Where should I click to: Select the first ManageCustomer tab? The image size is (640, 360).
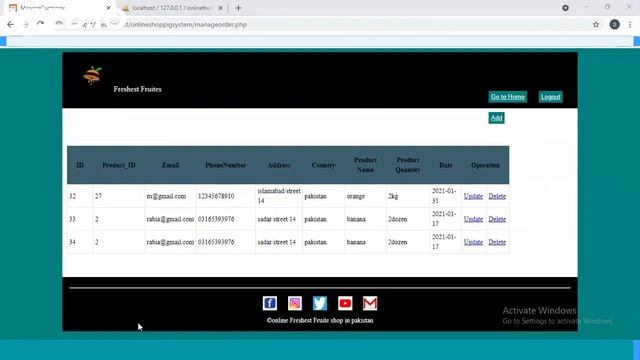point(60,8)
